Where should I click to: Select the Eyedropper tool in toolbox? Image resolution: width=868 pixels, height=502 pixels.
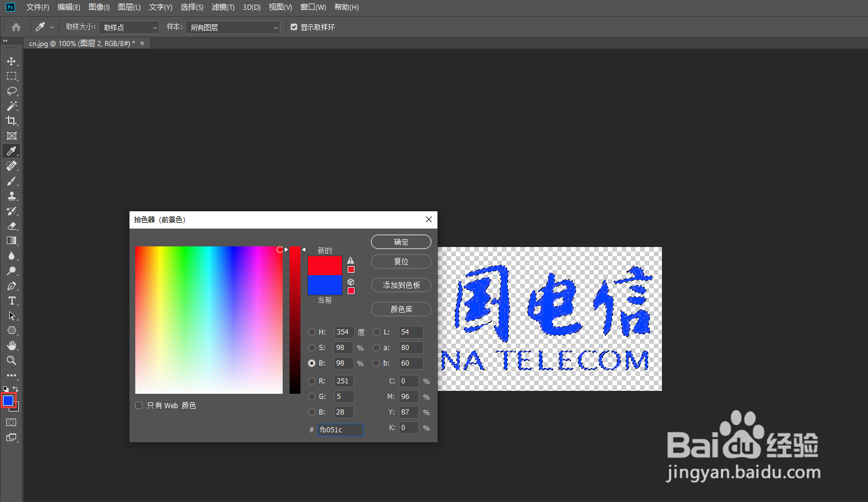(12, 151)
